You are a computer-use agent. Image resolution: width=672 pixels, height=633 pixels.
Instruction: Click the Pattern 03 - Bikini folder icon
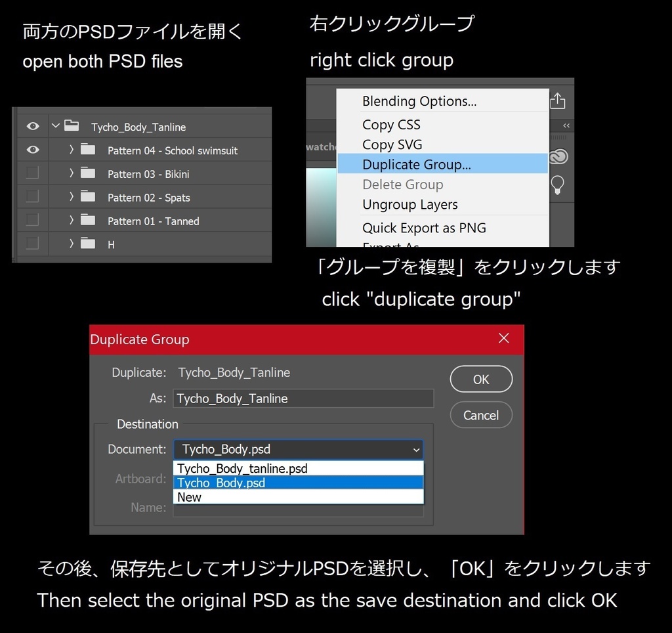(x=88, y=173)
